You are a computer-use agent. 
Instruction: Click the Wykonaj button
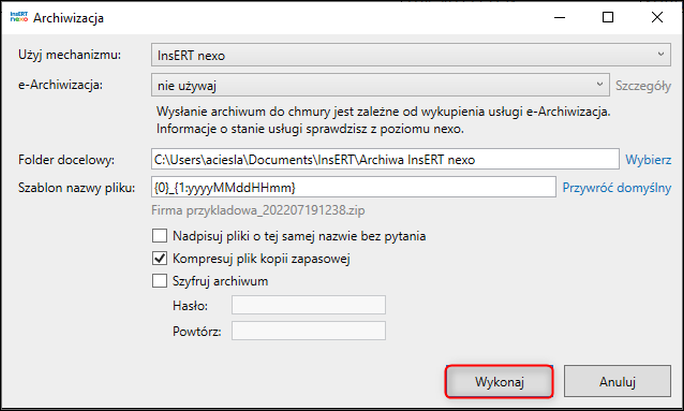tap(498, 381)
